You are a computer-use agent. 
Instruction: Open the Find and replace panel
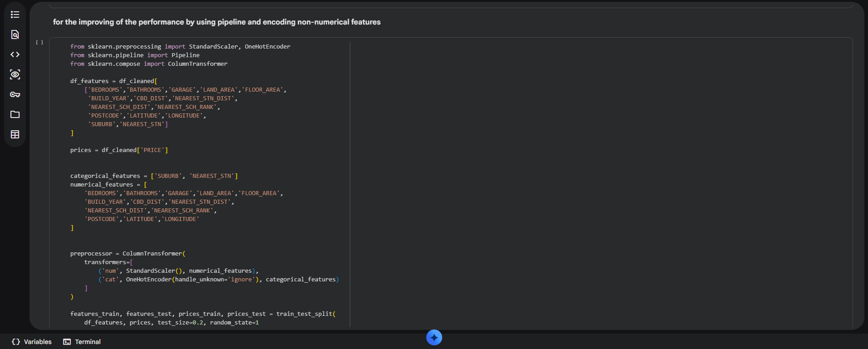pyautogui.click(x=15, y=34)
